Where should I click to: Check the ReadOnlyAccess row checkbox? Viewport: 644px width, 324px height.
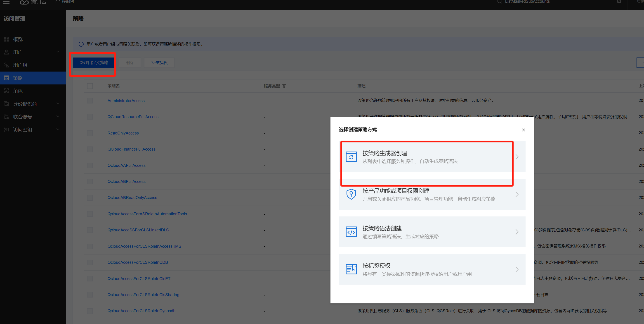pyautogui.click(x=90, y=133)
